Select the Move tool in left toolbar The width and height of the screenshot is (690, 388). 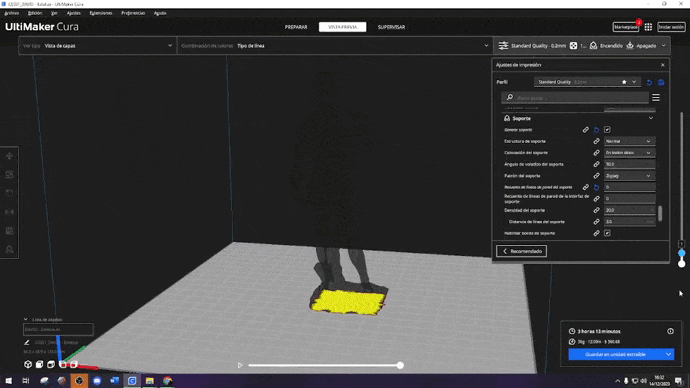pyautogui.click(x=9, y=156)
